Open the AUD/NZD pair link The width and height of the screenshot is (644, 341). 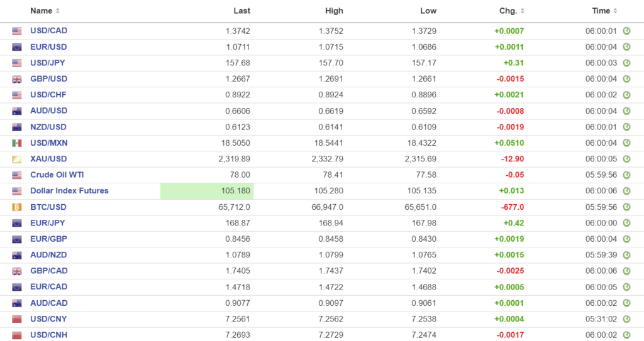coord(48,255)
